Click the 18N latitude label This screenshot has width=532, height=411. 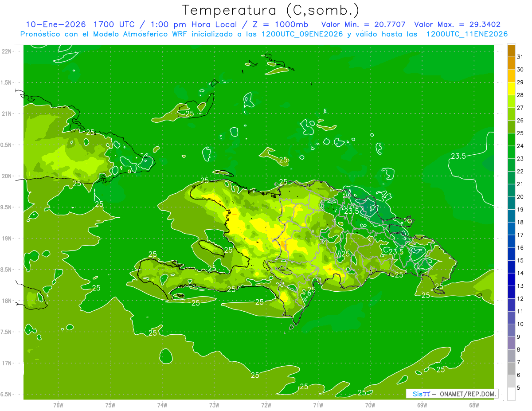(7, 301)
